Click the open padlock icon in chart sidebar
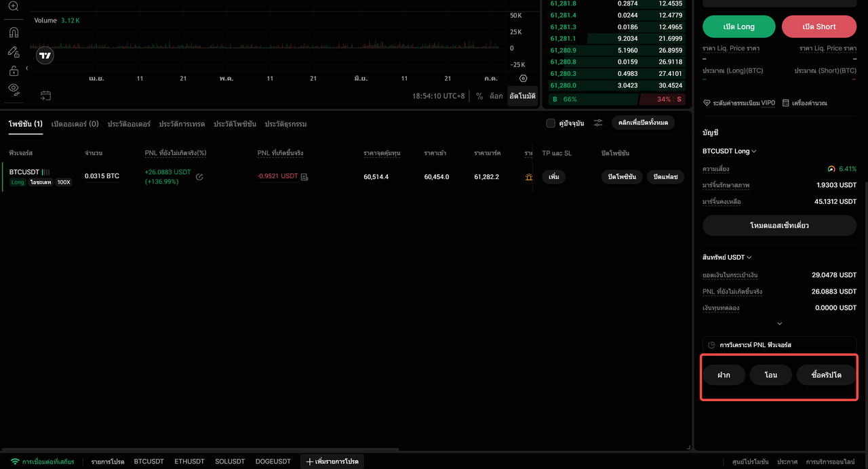The height and width of the screenshot is (469, 868). 14,70
